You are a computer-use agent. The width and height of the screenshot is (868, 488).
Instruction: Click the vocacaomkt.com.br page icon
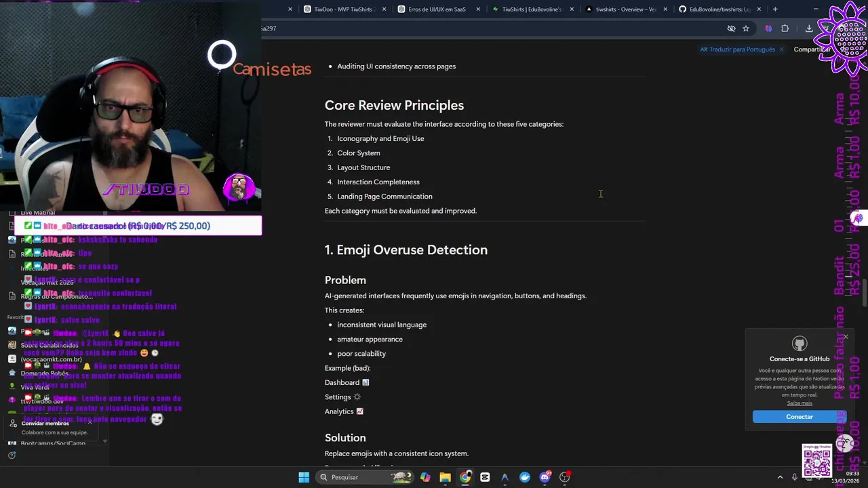click(x=12, y=359)
